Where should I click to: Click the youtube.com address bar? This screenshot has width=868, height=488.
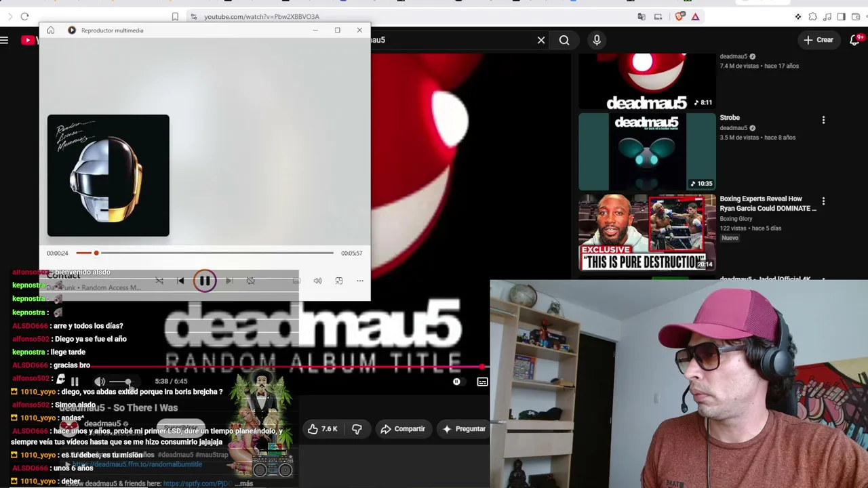[x=262, y=16]
